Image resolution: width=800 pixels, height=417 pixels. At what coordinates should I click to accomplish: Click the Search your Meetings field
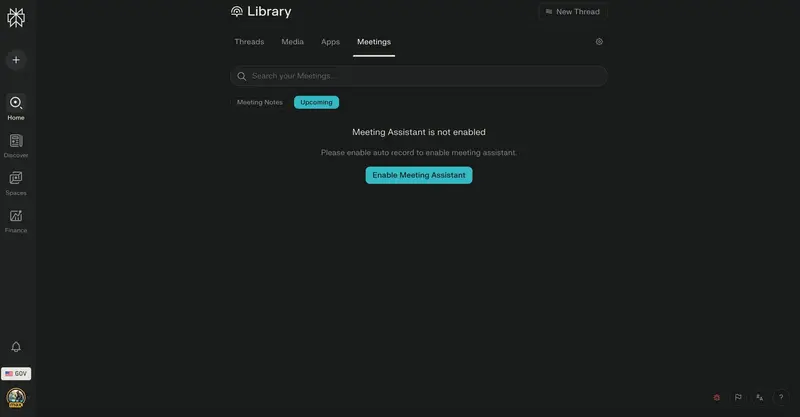pyautogui.click(x=420, y=76)
